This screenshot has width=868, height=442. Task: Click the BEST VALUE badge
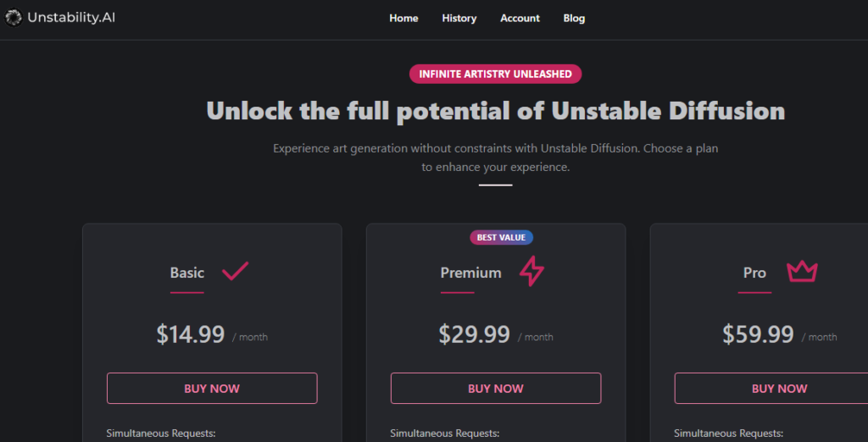502,237
